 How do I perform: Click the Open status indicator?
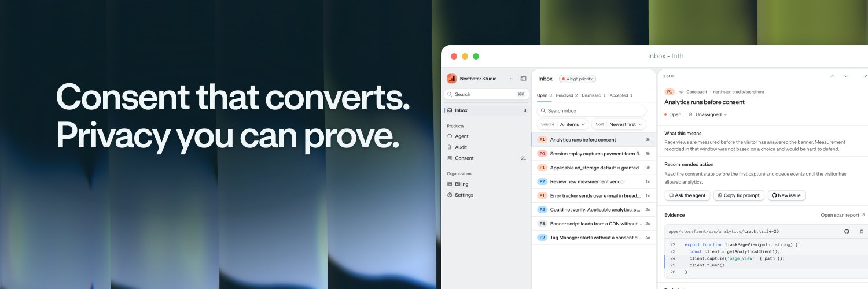click(x=673, y=114)
